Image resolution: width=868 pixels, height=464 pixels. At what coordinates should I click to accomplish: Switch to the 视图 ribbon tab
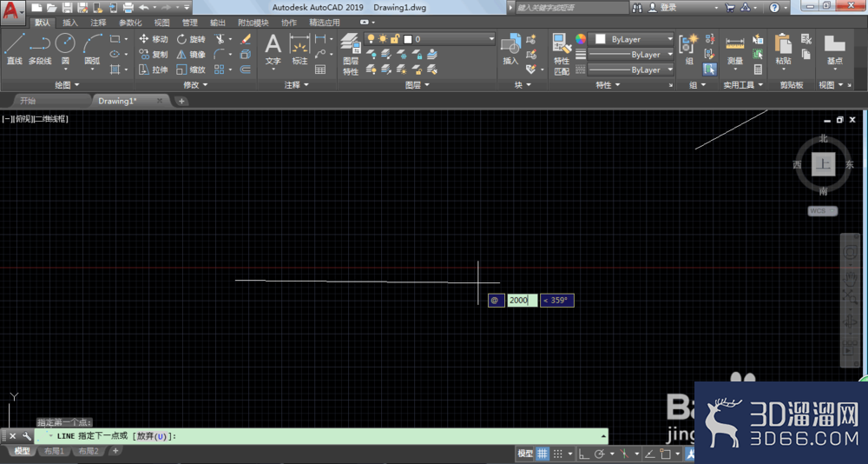coord(161,23)
